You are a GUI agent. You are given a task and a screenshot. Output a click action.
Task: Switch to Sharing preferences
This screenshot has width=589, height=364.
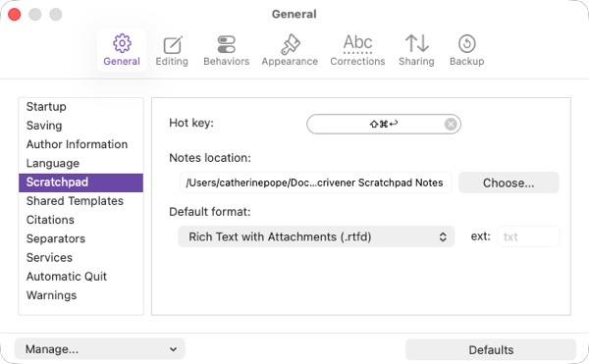(x=416, y=50)
